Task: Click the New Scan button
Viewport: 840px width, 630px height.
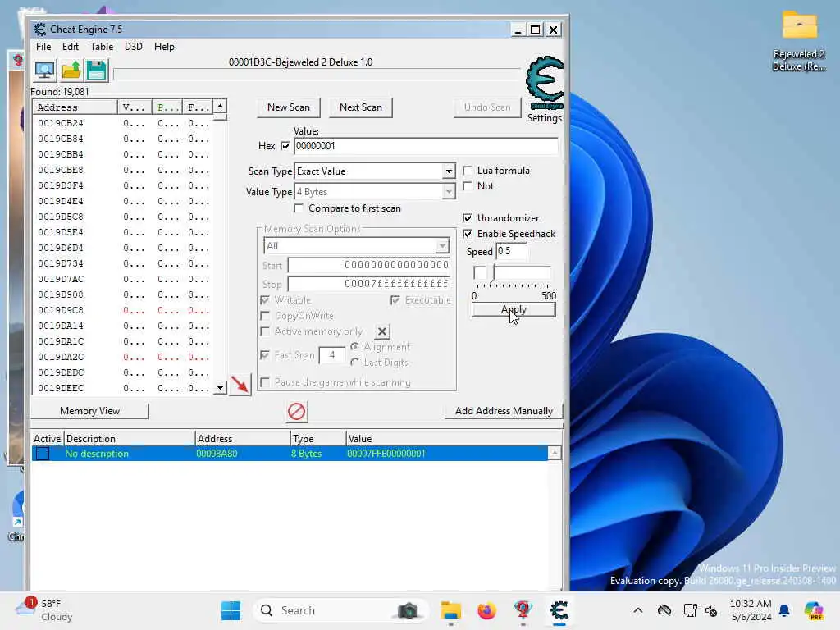Action: point(288,107)
